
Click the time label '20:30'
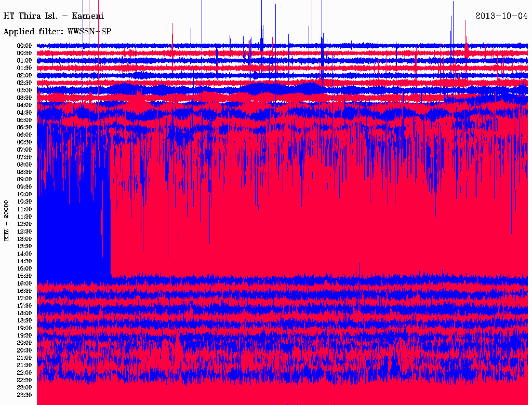click(x=24, y=350)
